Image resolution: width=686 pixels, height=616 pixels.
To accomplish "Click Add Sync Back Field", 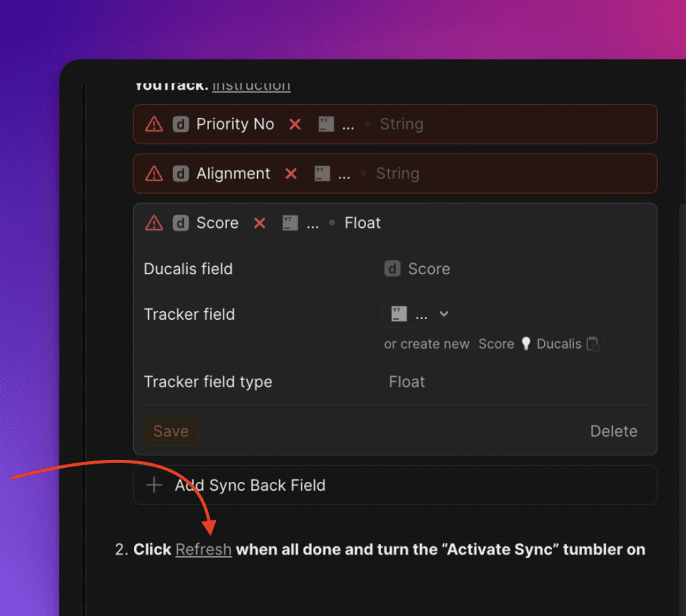I will point(395,485).
